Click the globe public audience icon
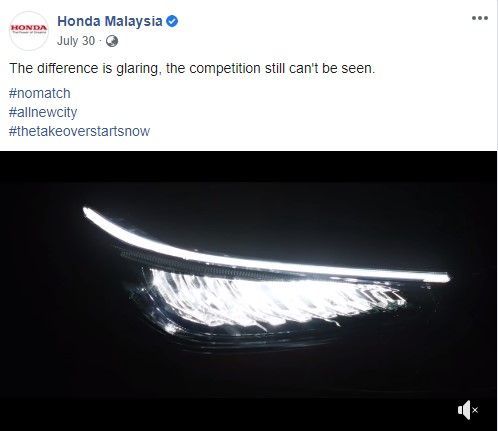The image size is (498, 431). click(x=112, y=41)
